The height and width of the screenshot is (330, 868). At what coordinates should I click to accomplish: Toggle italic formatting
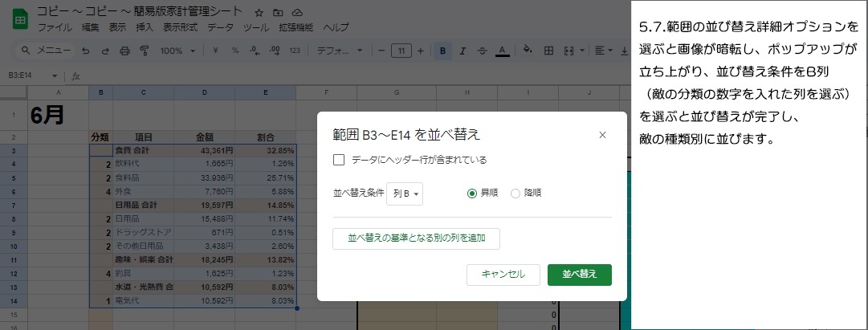(463, 51)
